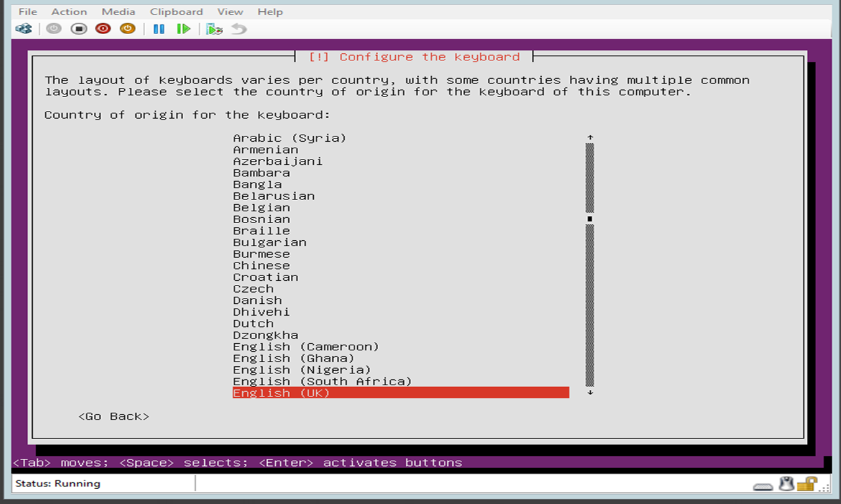The height and width of the screenshot is (504, 841).
Task: Select Danish from the list
Action: [401, 301]
